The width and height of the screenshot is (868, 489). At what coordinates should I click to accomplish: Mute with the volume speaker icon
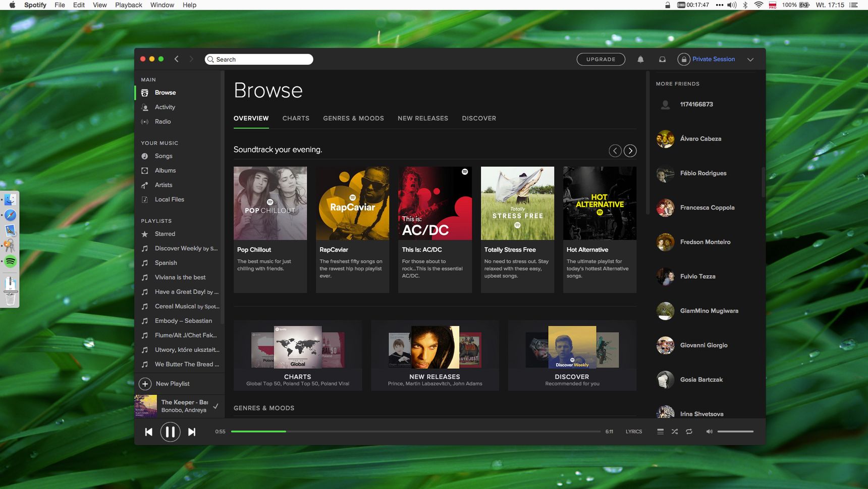pyautogui.click(x=709, y=431)
